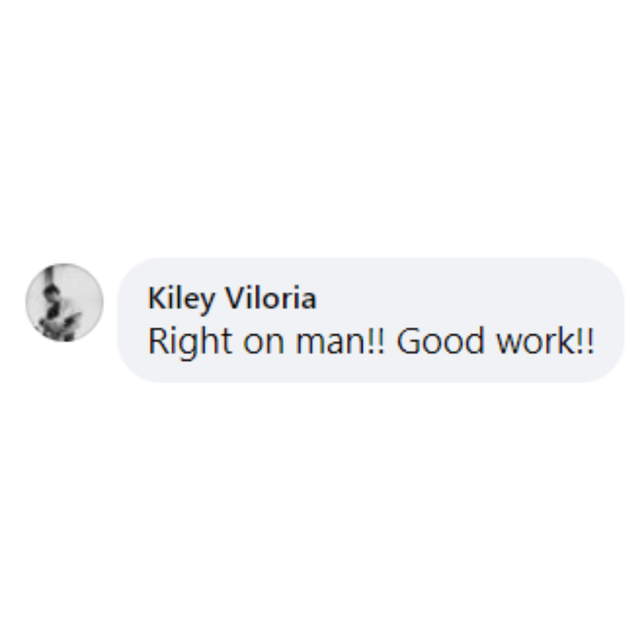Click the top edge of the comment bubble
This screenshot has height=644, width=644.
(370, 261)
